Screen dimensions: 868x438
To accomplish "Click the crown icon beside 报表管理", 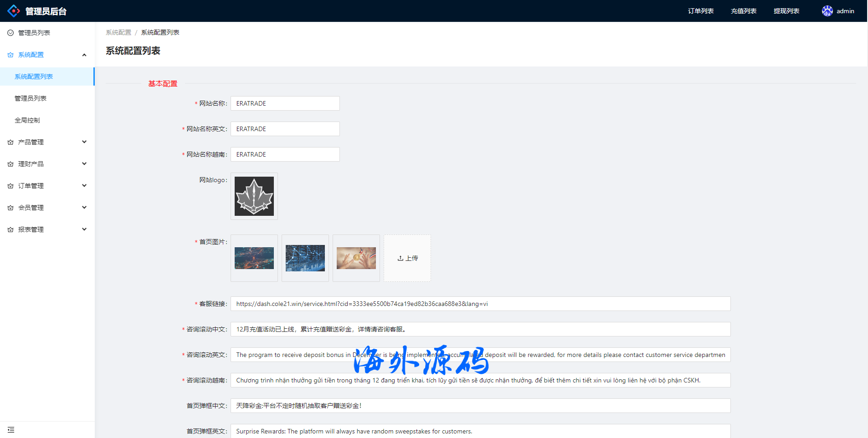I will click(x=10, y=229).
